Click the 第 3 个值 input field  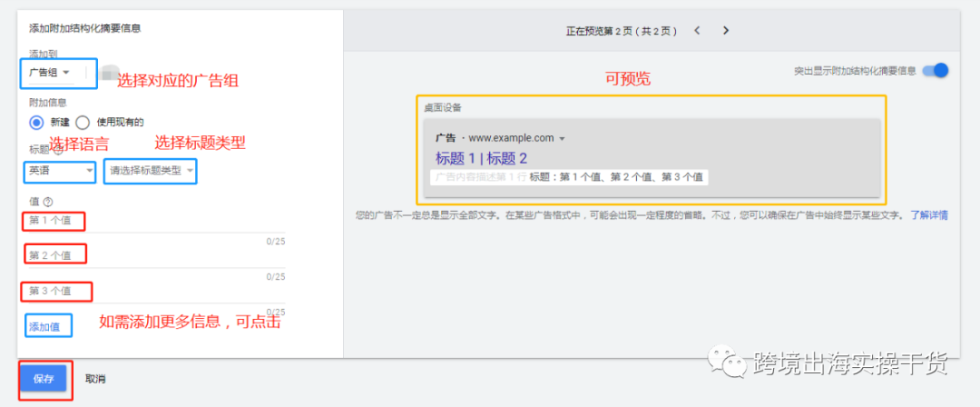tap(157, 291)
